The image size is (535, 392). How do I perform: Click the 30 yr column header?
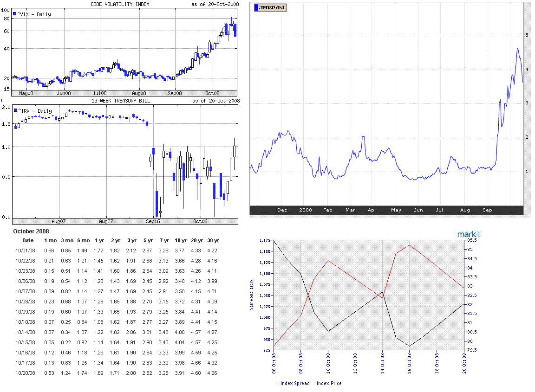(x=212, y=240)
